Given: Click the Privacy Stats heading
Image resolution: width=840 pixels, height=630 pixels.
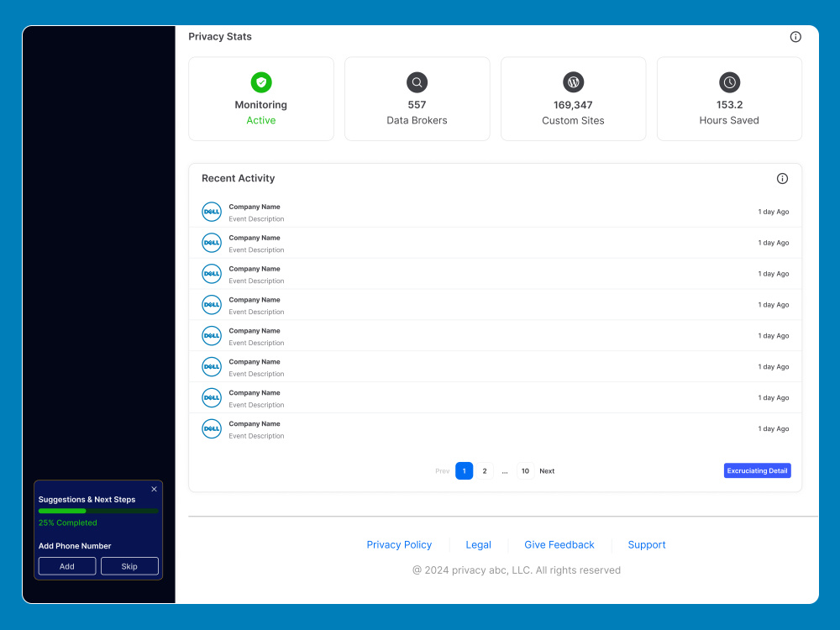Looking at the screenshot, I should coord(219,36).
